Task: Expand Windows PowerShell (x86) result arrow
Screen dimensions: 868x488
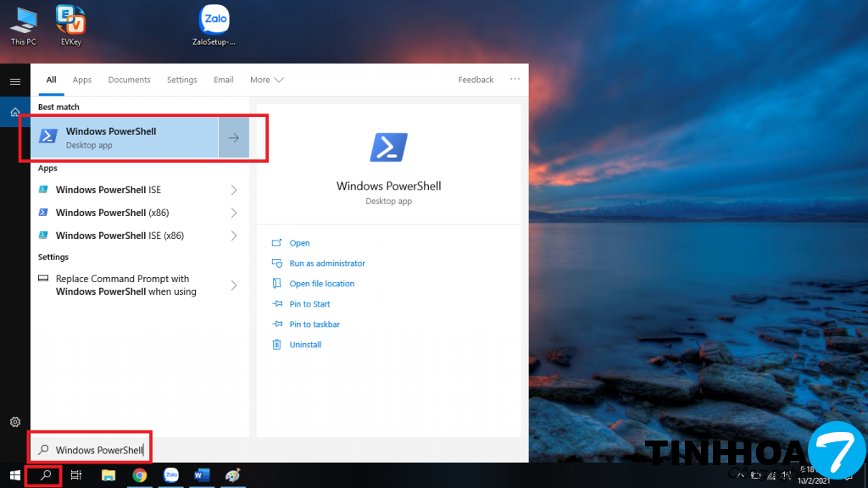Action: pos(234,213)
